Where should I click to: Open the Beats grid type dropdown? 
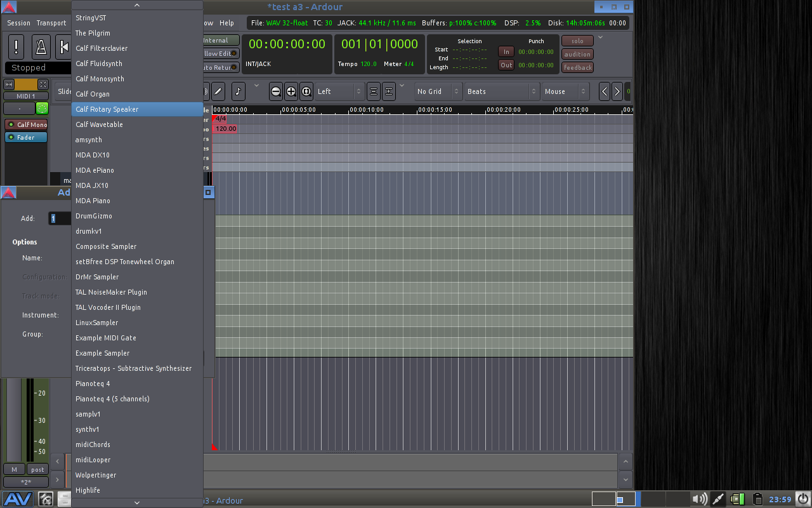(x=502, y=91)
